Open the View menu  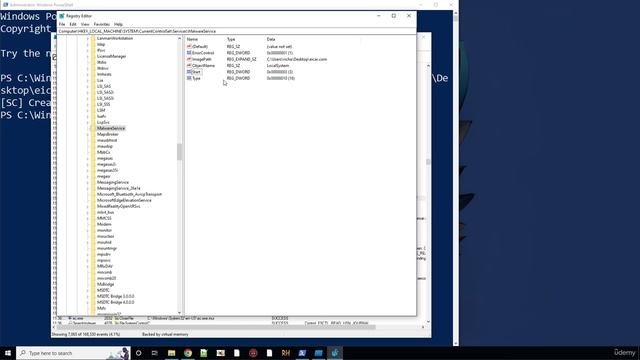pos(85,24)
